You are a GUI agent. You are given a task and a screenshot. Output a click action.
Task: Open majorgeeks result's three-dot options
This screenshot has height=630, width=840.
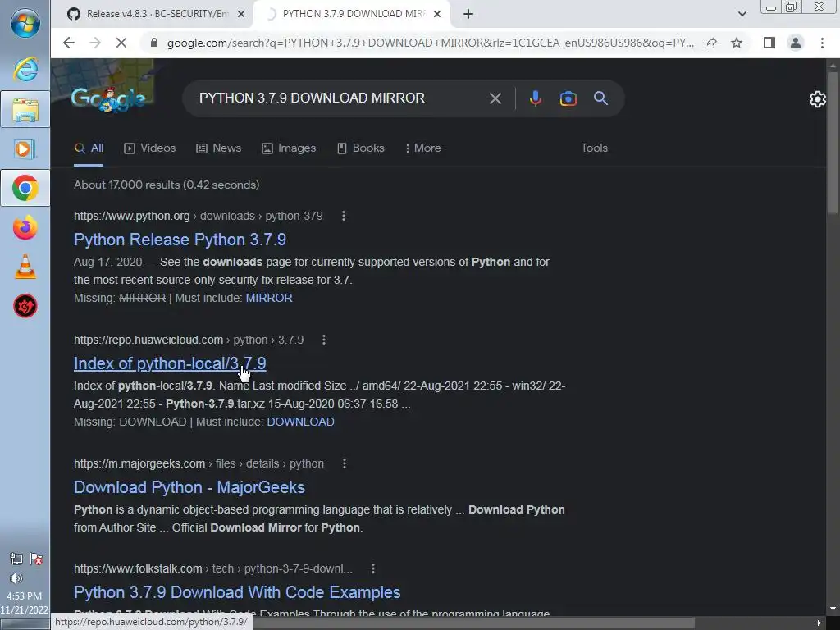[344, 463]
